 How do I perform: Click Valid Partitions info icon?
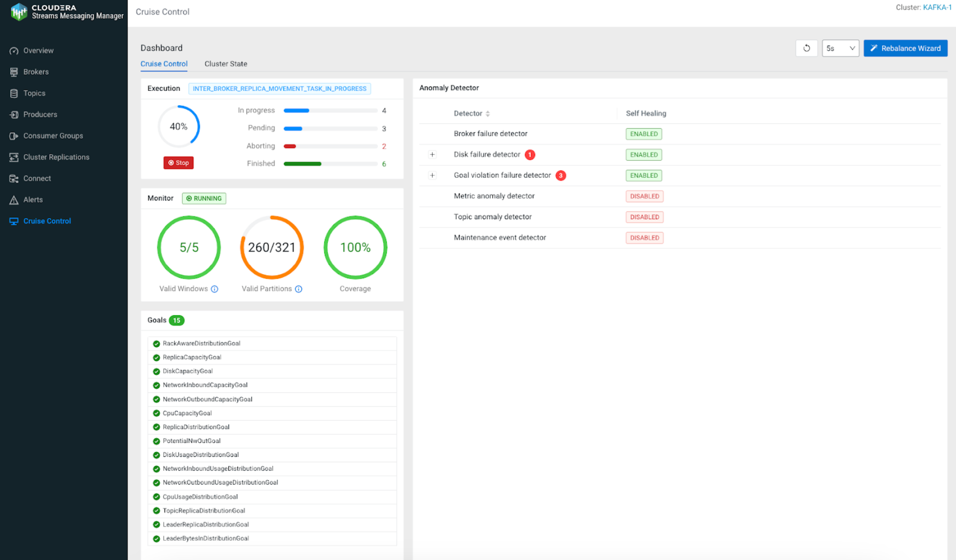pos(298,289)
